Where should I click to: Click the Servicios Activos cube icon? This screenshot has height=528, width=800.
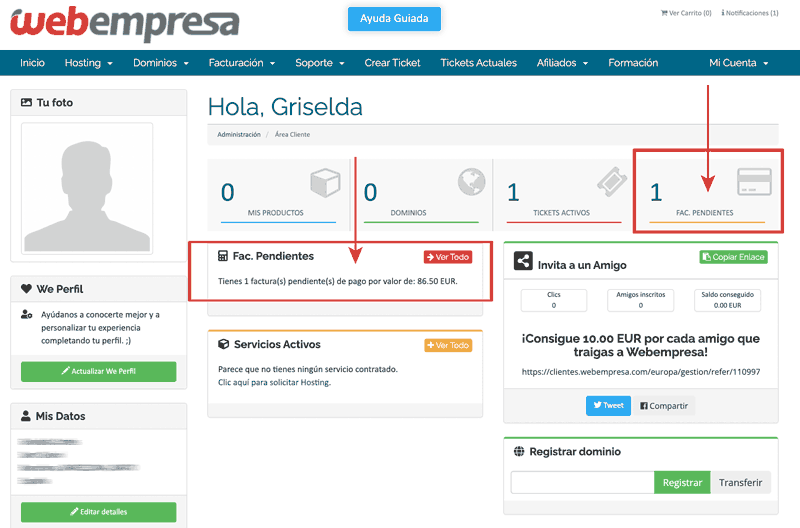223,344
